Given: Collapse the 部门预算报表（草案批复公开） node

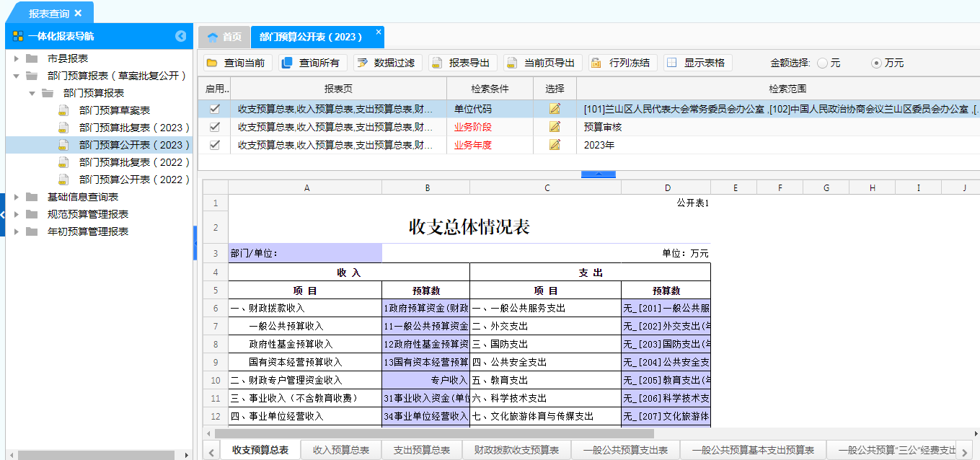Looking at the screenshot, I should pyautogui.click(x=16, y=76).
